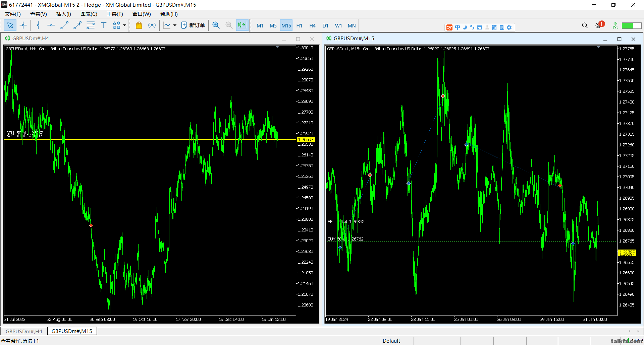This screenshot has height=345, width=644.
Task: Open the soft keyboard icon
Action: (480, 27)
